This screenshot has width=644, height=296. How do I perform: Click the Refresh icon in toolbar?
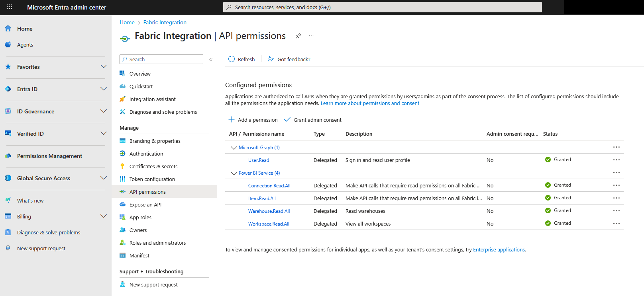coord(232,59)
